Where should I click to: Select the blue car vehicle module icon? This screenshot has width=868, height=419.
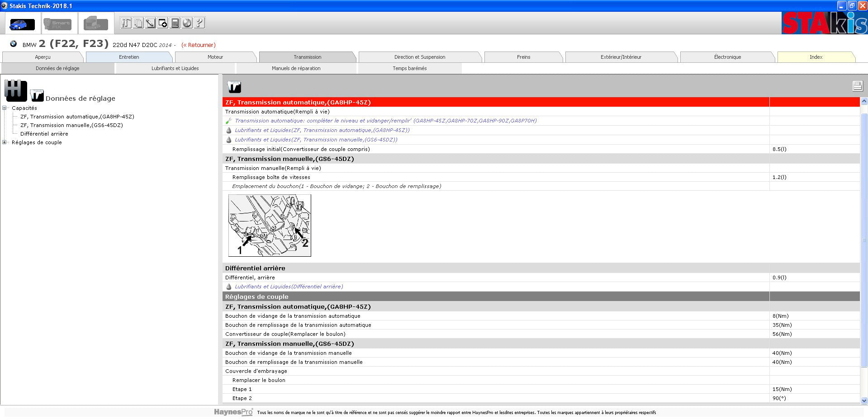tap(22, 24)
